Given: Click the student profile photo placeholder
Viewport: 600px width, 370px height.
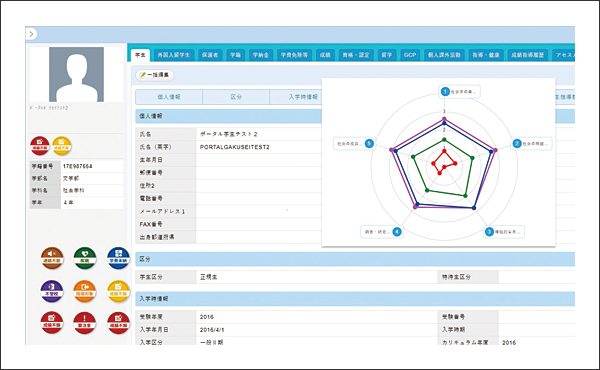Looking at the screenshot, I should pos(76,74).
